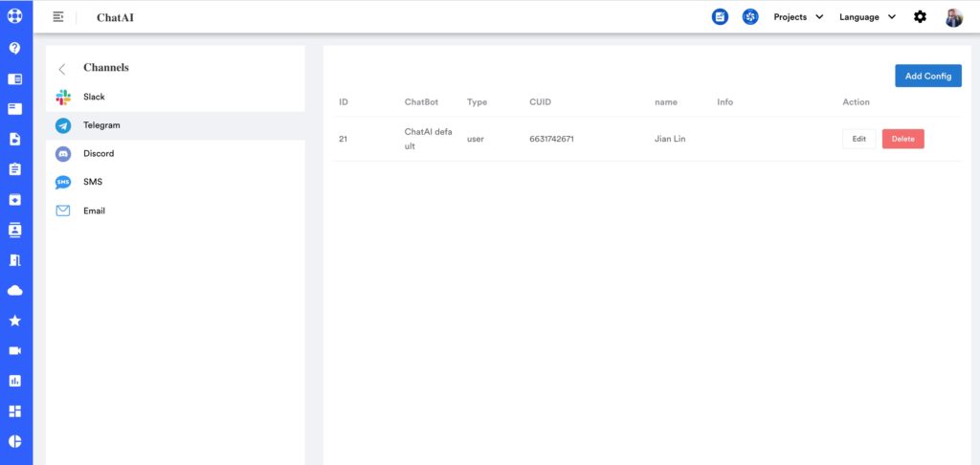The width and height of the screenshot is (980, 465).
Task: Click the video camera sidebar icon
Action: click(x=15, y=350)
